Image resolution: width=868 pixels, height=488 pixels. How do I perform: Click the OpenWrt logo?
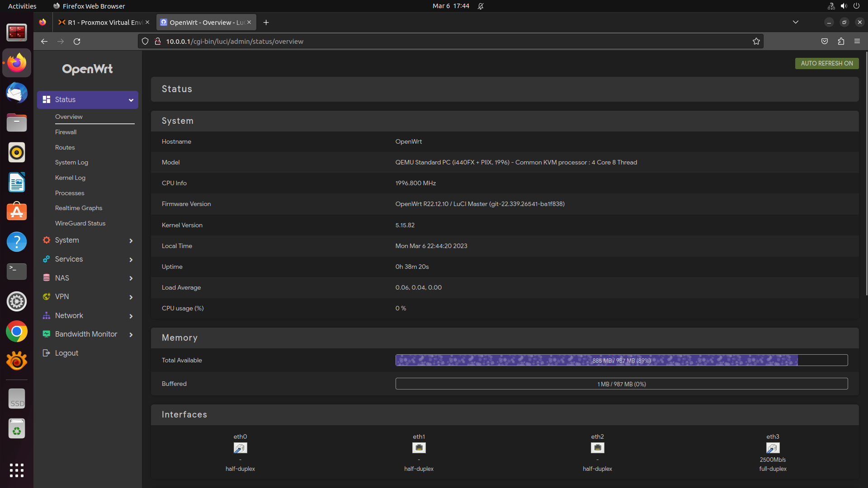pyautogui.click(x=87, y=69)
